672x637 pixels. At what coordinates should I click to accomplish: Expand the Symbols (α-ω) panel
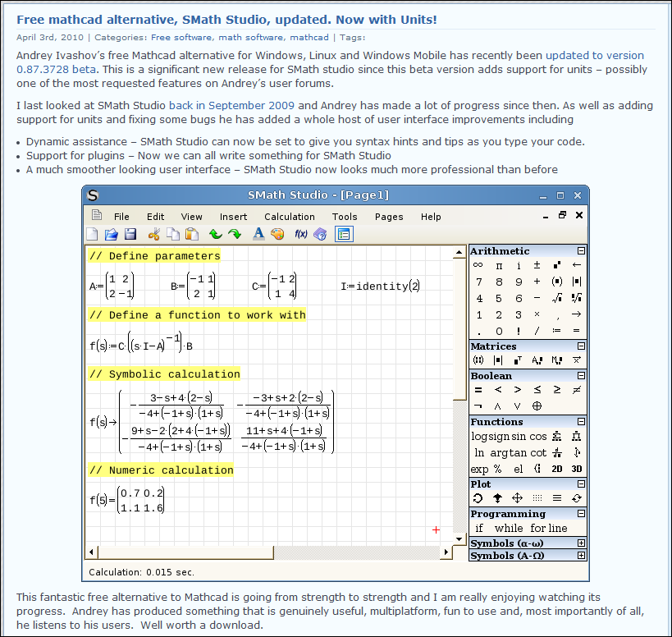581,543
